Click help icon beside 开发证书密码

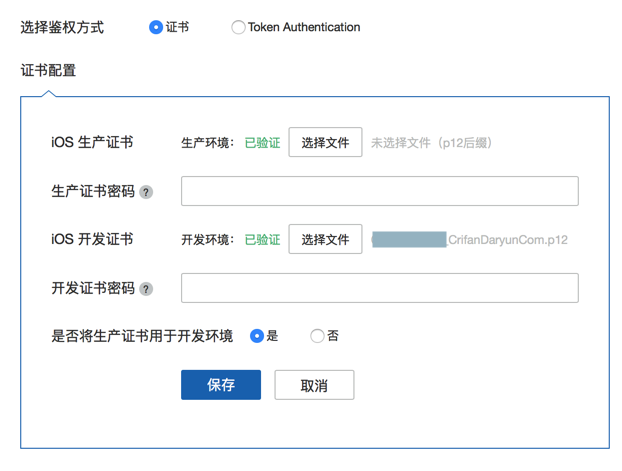(x=147, y=289)
